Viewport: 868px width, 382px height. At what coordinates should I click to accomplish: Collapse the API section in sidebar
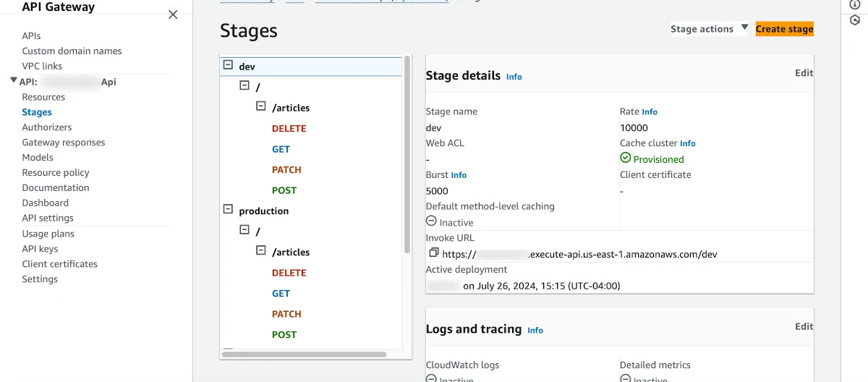click(x=14, y=81)
